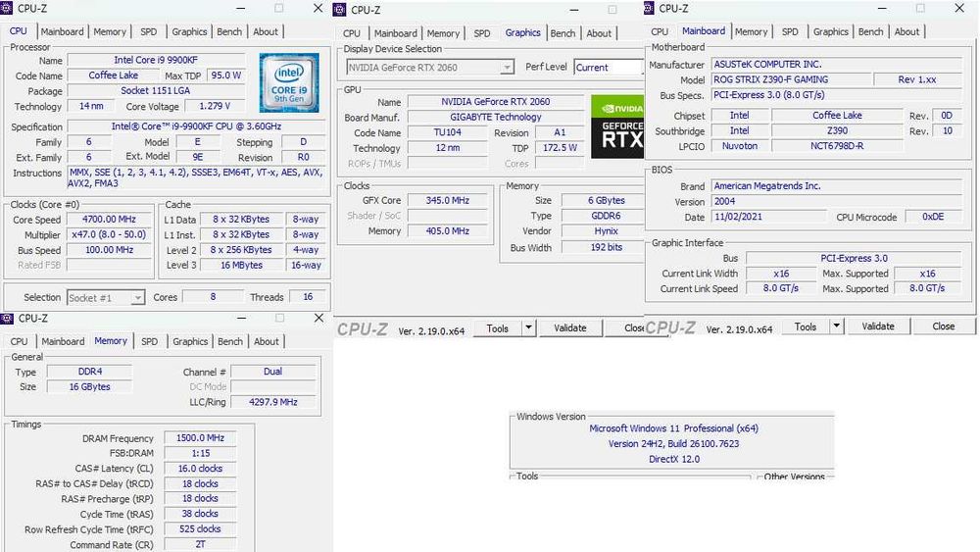Close the top-left CPU-Z window
This screenshot has width=980, height=552.
318,8
